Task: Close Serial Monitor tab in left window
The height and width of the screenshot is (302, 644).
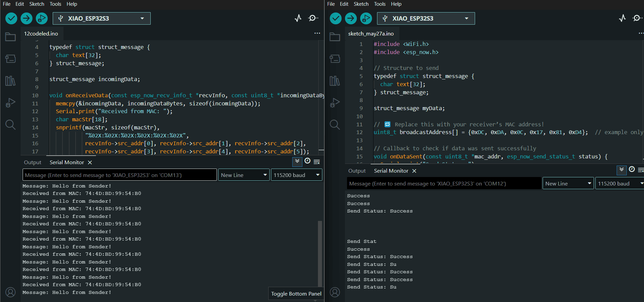Action: pyautogui.click(x=90, y=162)
